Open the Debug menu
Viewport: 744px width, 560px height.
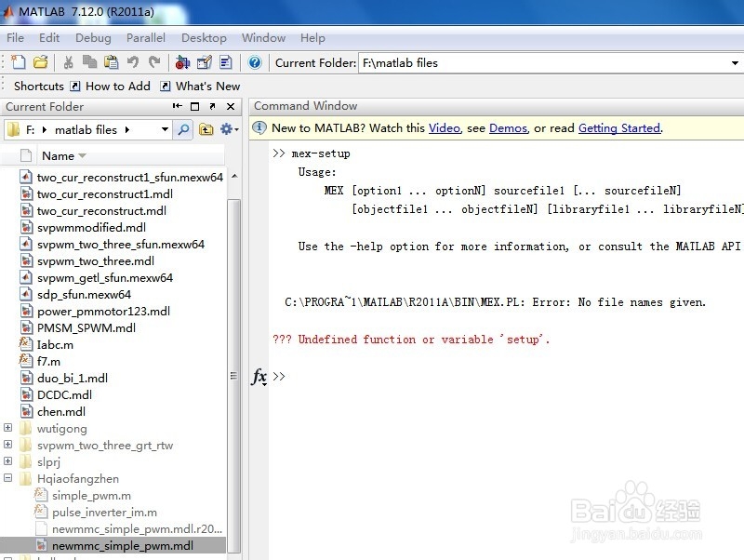[93, 38]
